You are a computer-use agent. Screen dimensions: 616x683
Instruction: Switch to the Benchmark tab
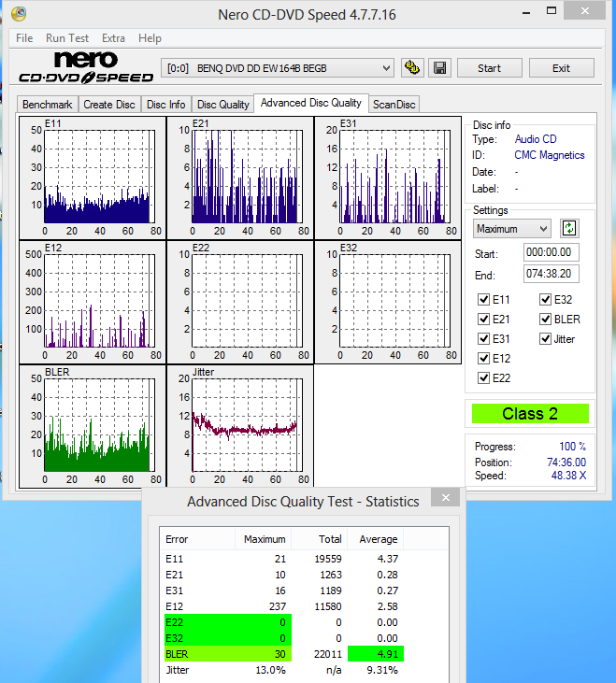48,105
